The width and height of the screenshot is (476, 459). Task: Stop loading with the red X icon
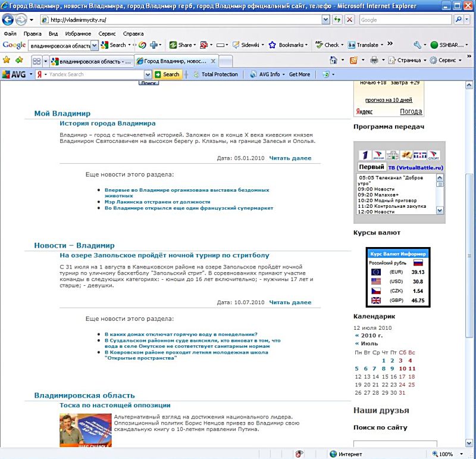coord(350,20)
